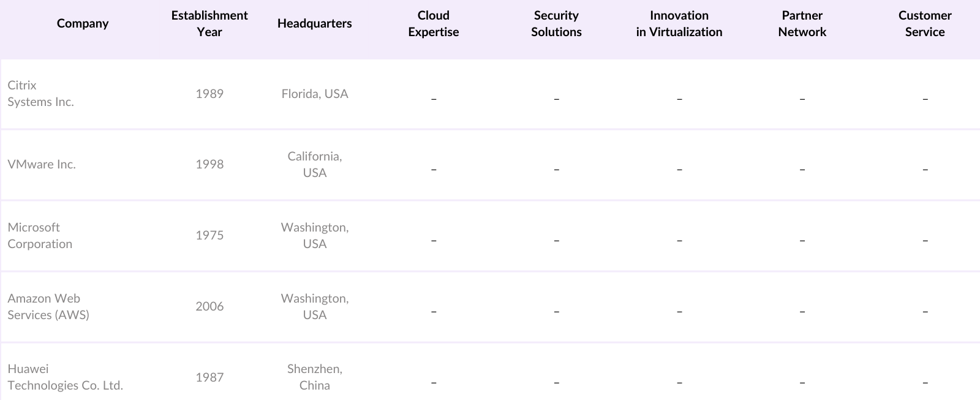Click the Customer Service column header
The height and width of the screenshot is (400, 980).
(x=925, y=23)
